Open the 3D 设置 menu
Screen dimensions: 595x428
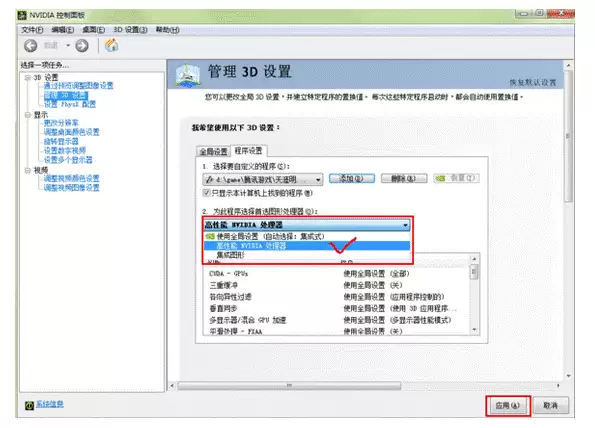click(x=130, y=30)
